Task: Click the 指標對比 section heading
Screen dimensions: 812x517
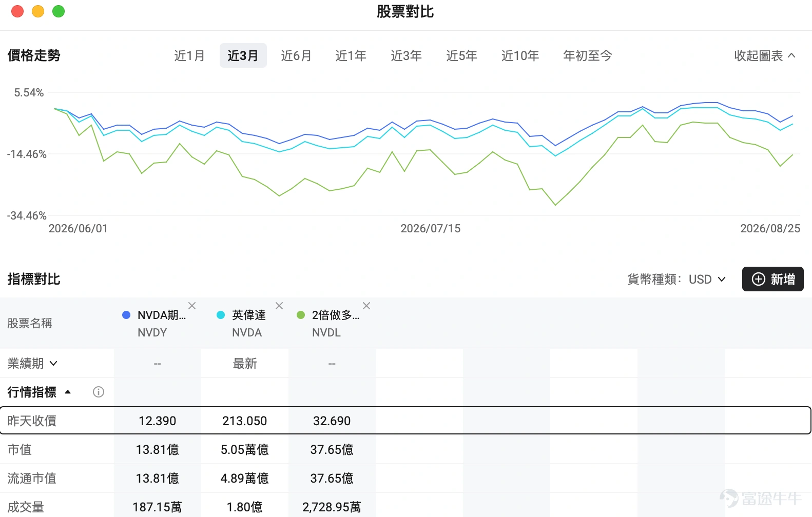Action: click(x=34, y=279)
